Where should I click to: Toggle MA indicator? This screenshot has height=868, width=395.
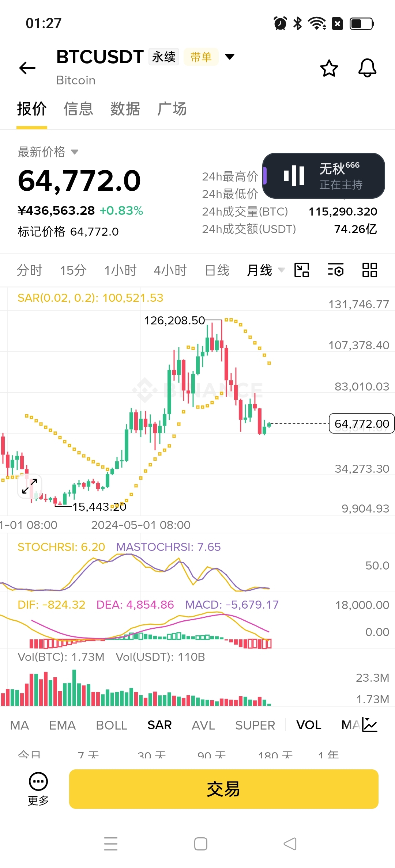point(20,725)
